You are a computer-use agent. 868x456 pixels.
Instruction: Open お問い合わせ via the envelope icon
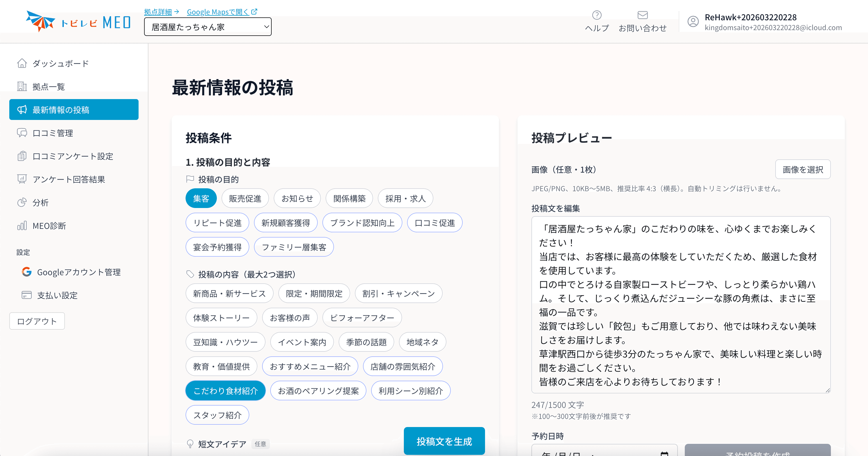coord(642,14)
